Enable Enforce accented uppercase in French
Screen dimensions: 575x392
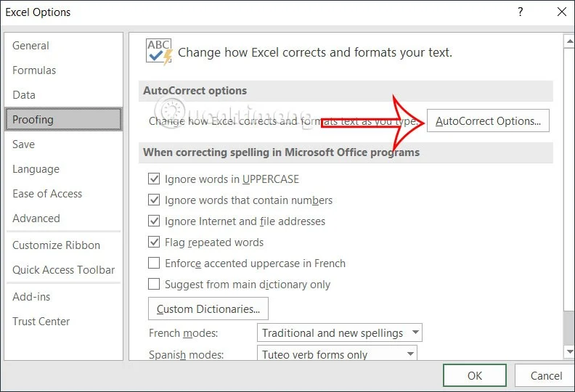(x=154, y=263)
